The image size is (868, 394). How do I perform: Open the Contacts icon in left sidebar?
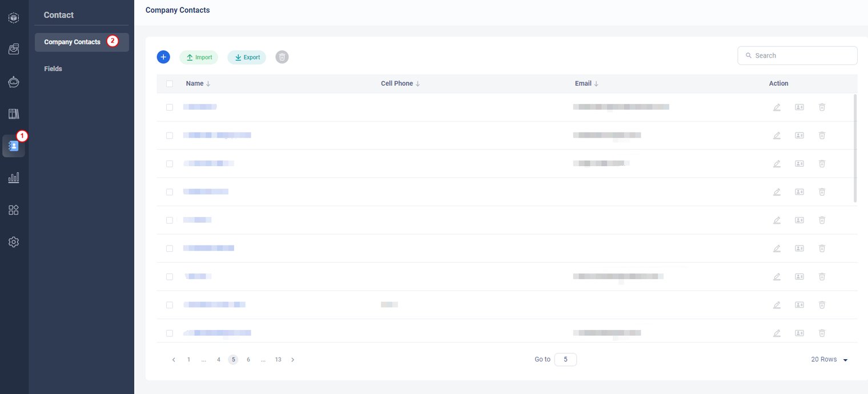[14, 146]
